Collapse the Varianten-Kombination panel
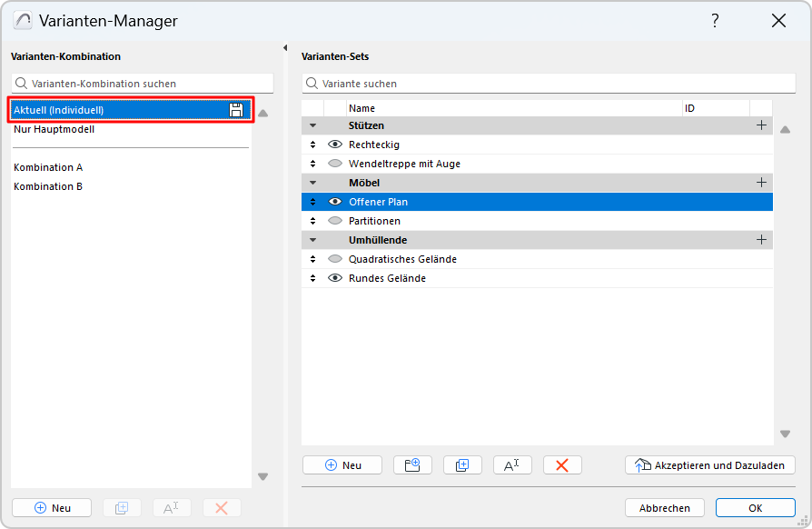 [x=285, y=47]
